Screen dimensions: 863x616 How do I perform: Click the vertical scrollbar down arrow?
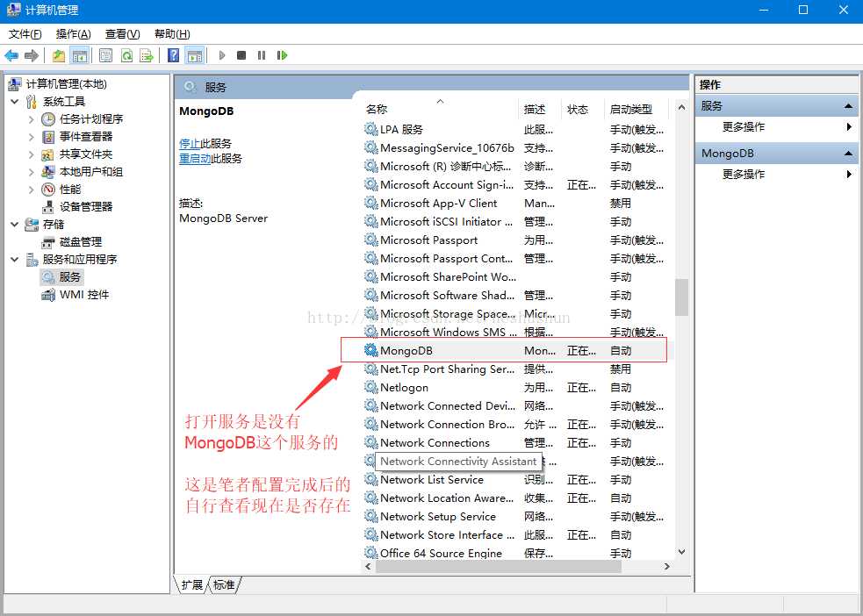pos(681,552)
